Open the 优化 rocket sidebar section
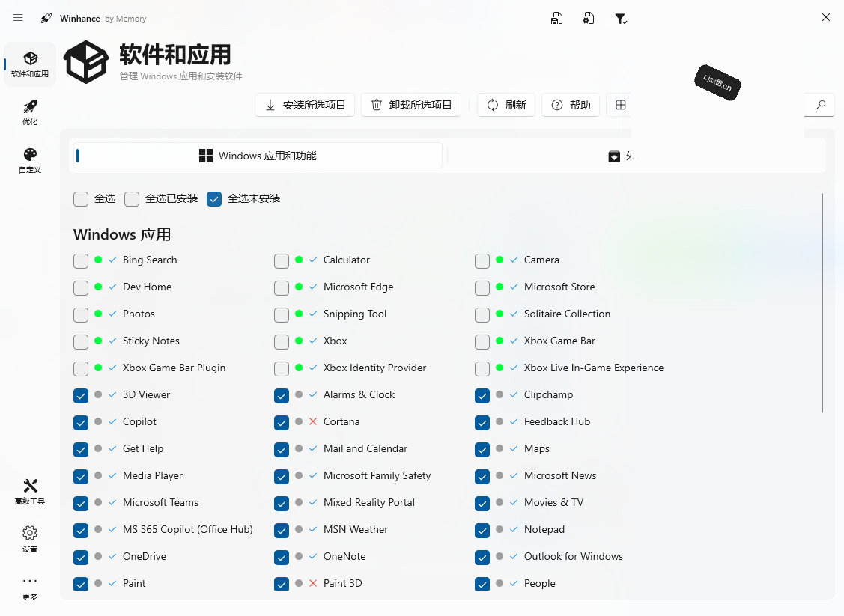This screenshot has width=844, height=616. tap(30, 112)
